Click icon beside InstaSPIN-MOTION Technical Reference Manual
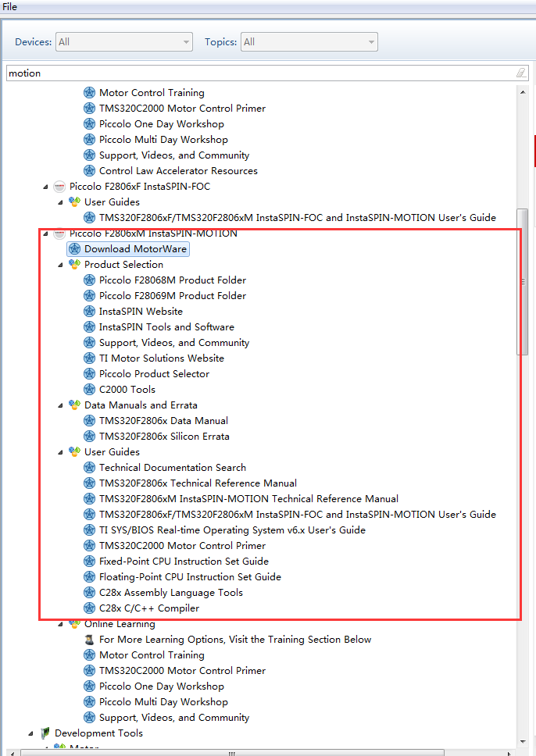536x756 pixels. [x=89, y=499]
